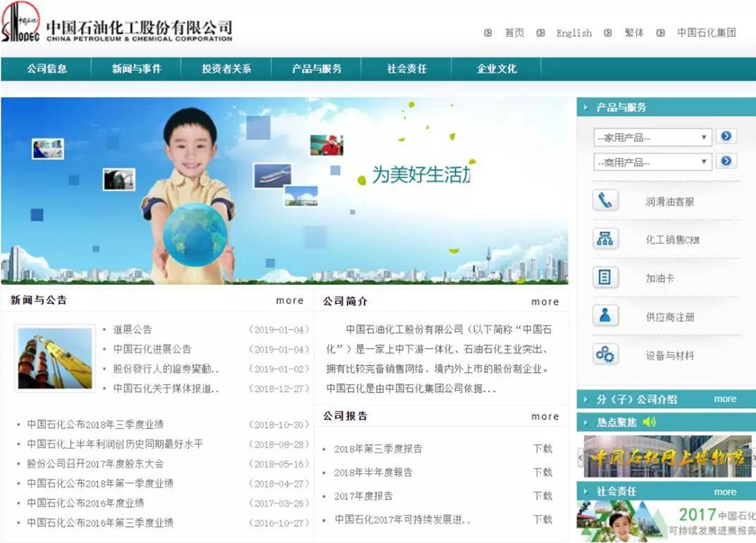Click more in 新闻与公告 section
The height and width of the screenshot is (543, 756).
coord(290,300)
